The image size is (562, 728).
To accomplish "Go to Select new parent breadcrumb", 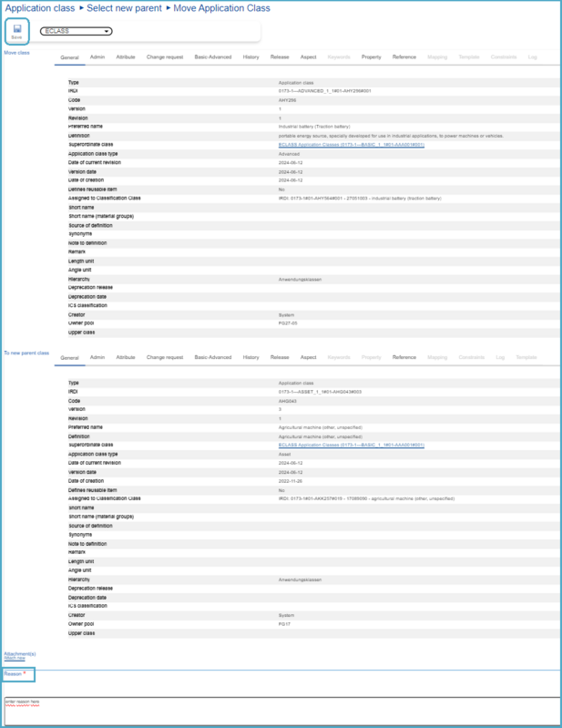I will [x=128, y=8].
